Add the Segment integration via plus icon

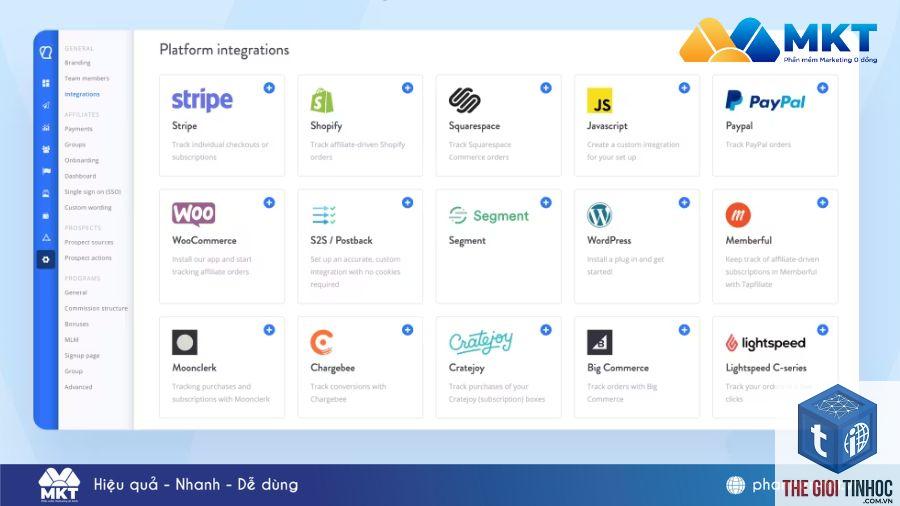pyautogui.click(x=546, y=203)
